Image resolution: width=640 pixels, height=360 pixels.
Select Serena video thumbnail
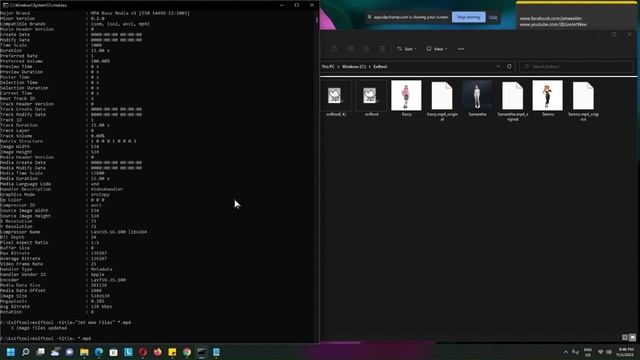(548, 99)
